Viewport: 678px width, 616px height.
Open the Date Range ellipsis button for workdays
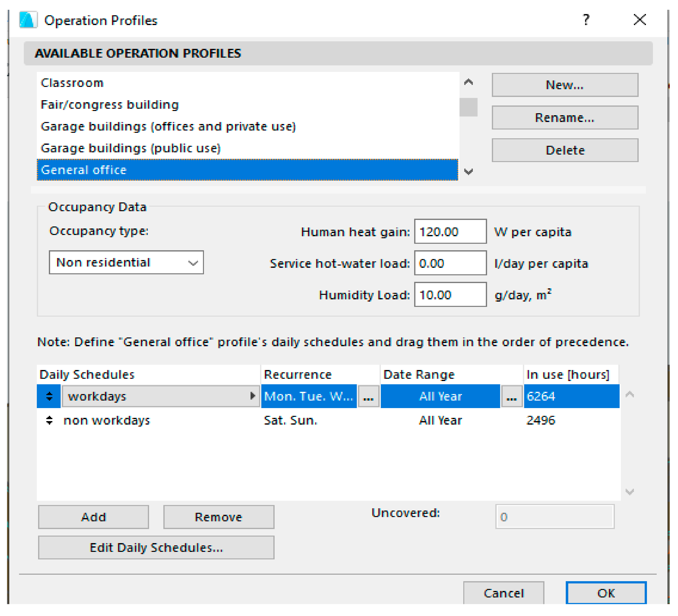point(512,397)
